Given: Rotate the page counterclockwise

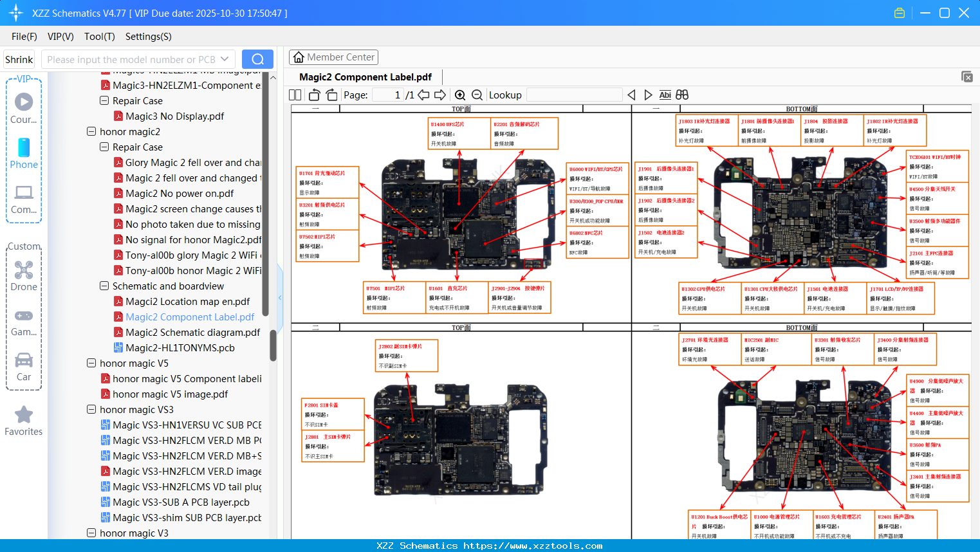Looking at the screenshot, I should pos(314,95).
